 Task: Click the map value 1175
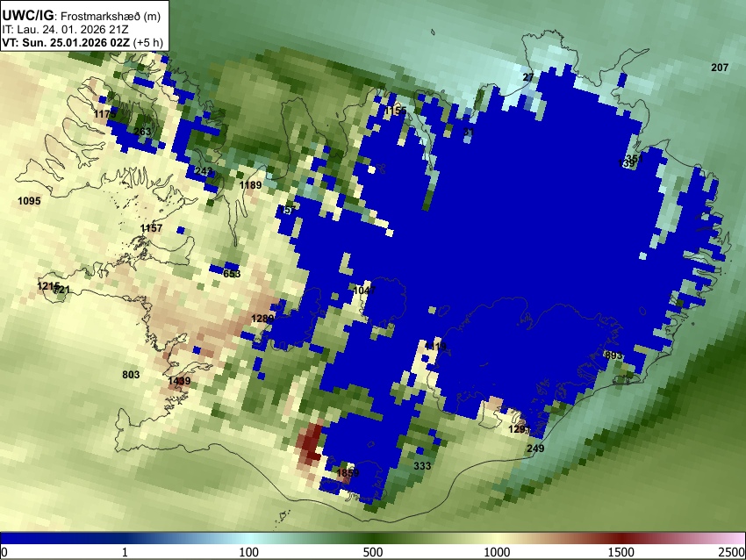pyautogui.click(x=104, y=114)
